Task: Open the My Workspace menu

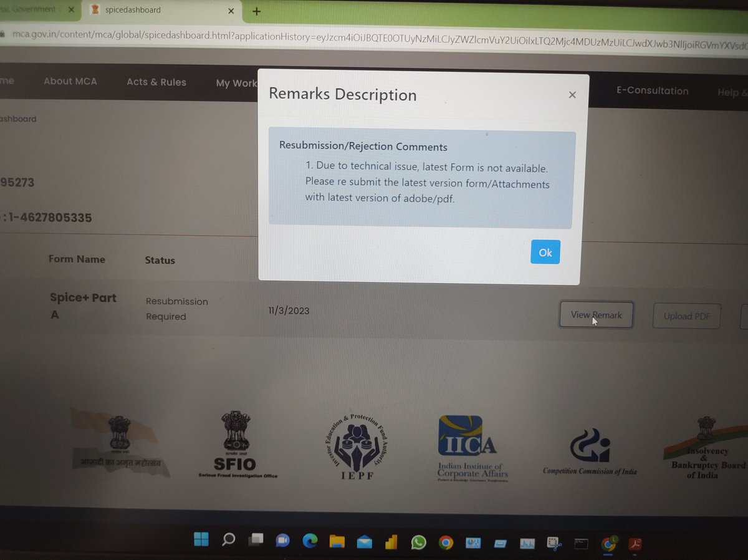Action: pos(236,83)
